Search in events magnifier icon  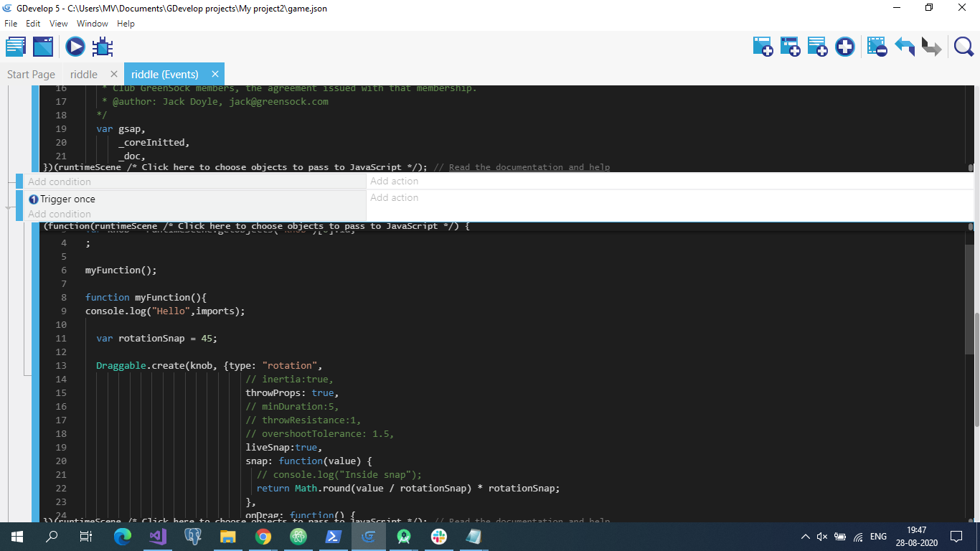point(963,47)
